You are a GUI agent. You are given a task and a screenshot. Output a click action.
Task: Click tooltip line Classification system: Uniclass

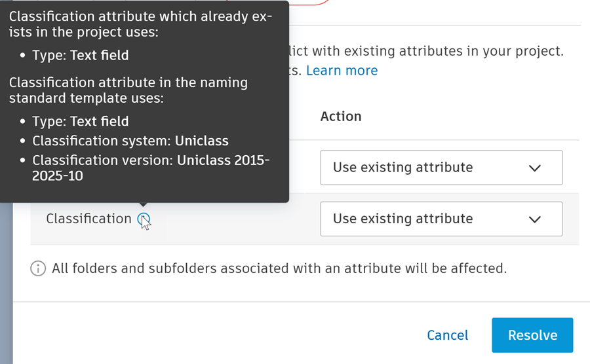[130, 141]
